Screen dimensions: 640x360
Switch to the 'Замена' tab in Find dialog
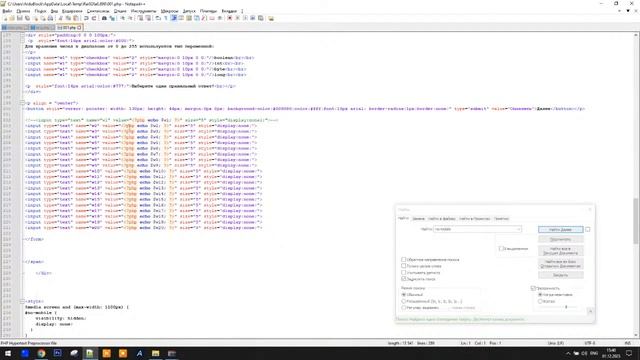tap(418, 219)
